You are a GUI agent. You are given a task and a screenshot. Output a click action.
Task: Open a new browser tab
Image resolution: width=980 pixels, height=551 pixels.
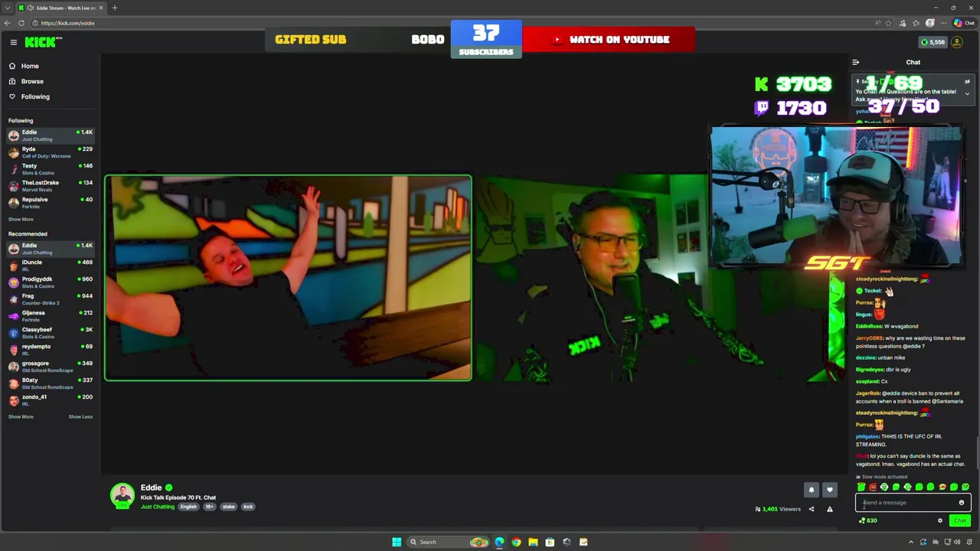[114, 8]
